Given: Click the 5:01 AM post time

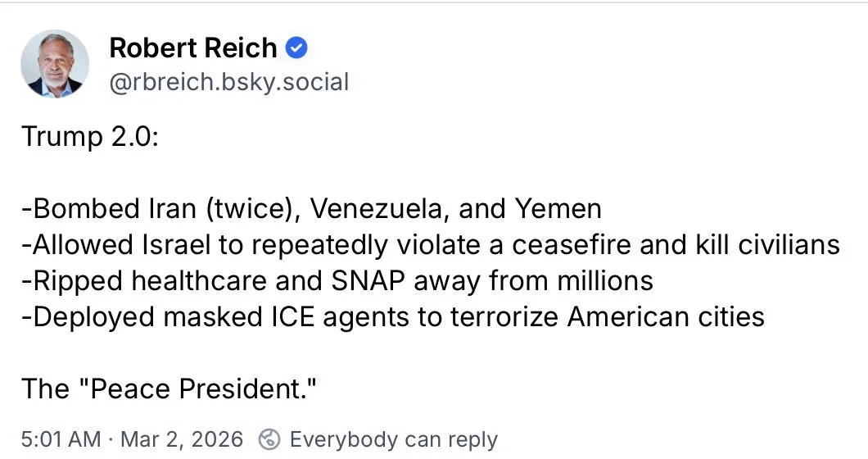Looking at the screenshot, I should pos(61,439).
